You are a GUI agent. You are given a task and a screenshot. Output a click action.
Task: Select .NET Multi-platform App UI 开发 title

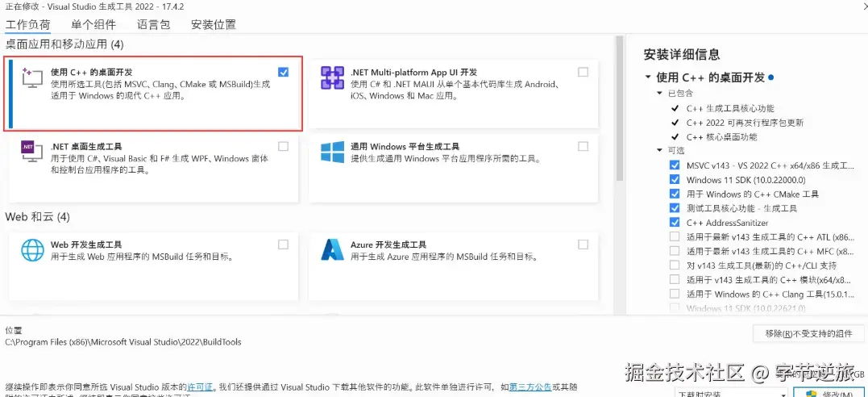[413, 72]
